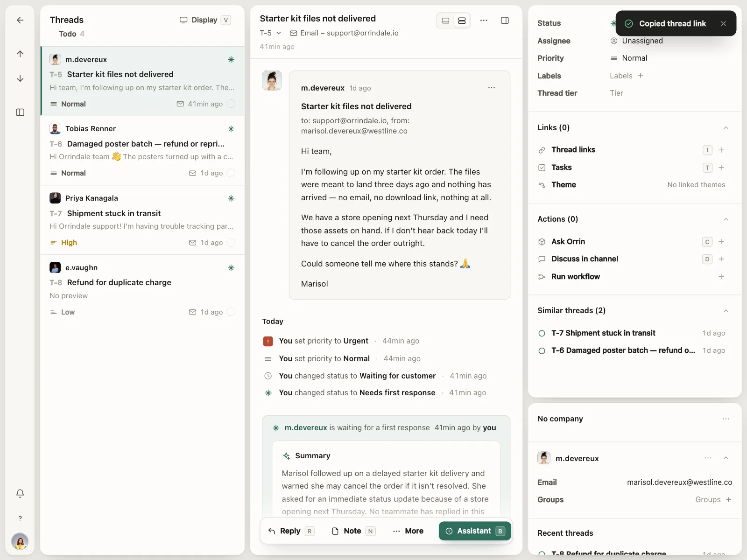Toggle selection circle on T-5 thread row

tap(231, 104)
